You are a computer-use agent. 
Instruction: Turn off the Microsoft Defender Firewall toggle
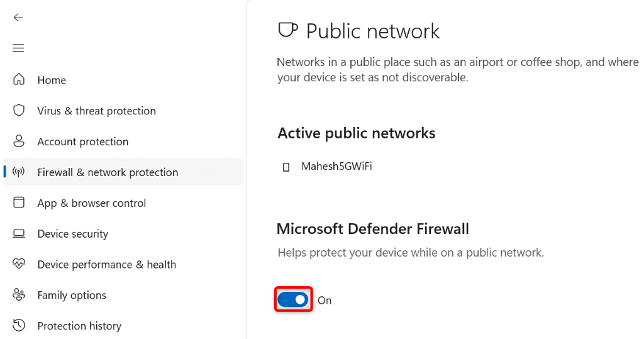294,300
